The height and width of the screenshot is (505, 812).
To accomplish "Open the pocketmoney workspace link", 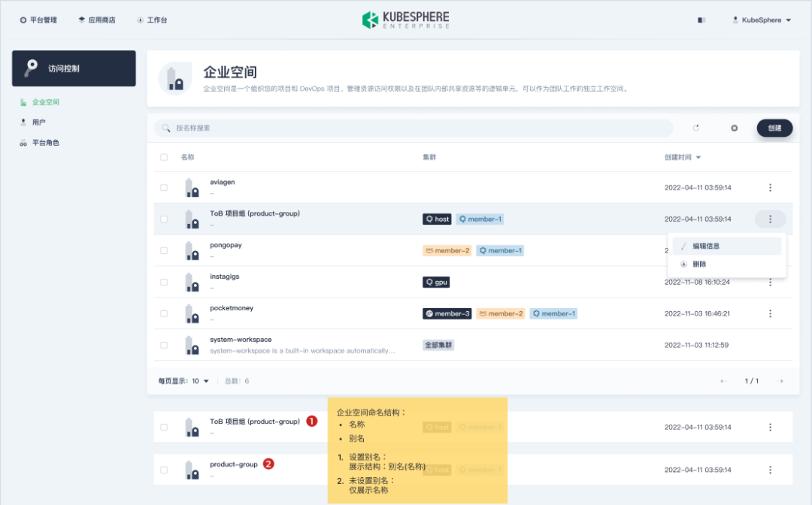I will pos(232,308).
